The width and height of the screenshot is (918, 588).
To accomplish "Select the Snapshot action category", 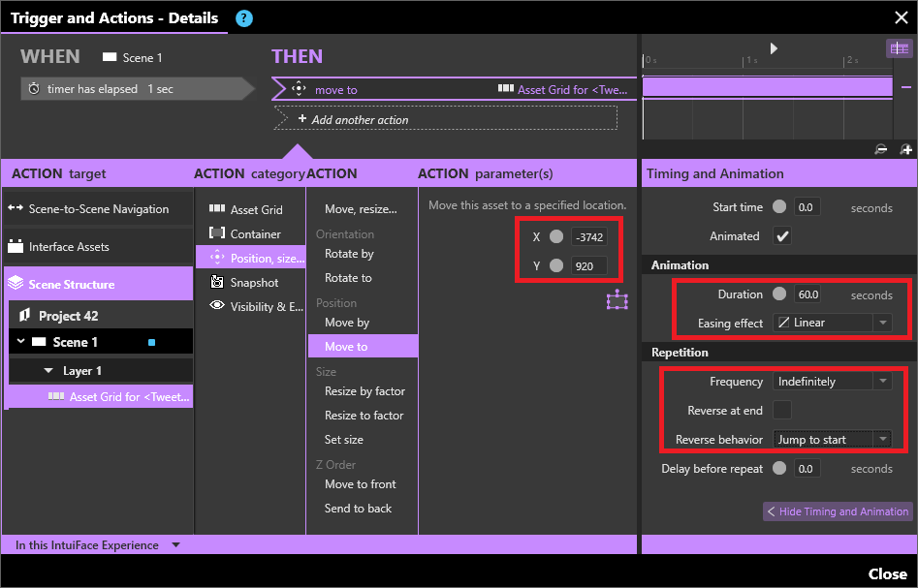I will 253,283.
